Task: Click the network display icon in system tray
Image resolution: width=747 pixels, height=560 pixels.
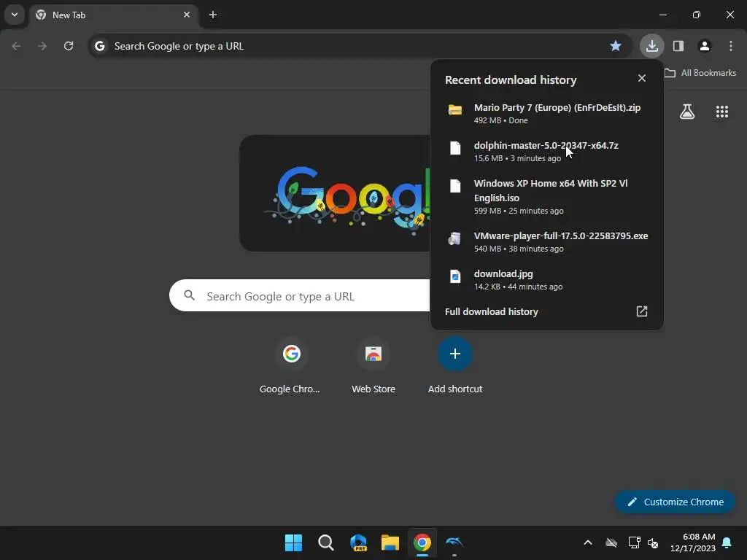Action: [634, 542]
